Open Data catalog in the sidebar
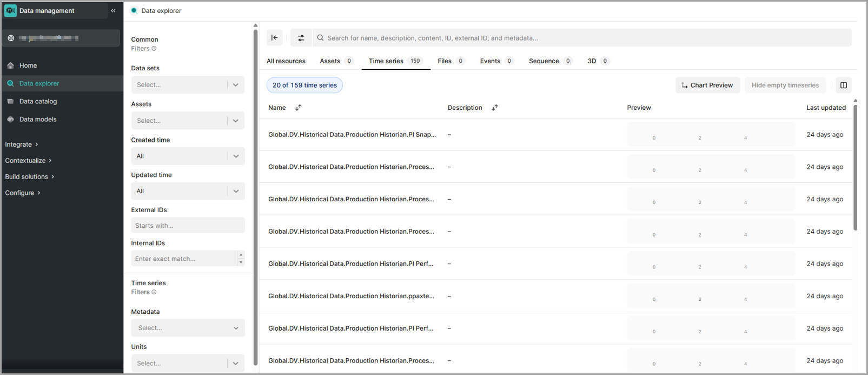 tap(62, 101)
